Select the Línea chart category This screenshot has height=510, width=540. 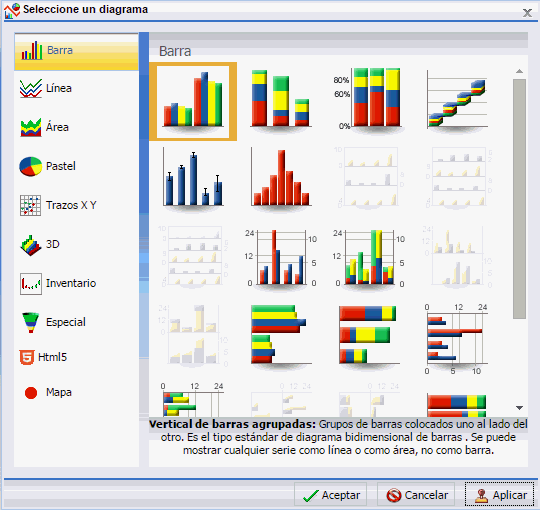coord(76,88)
